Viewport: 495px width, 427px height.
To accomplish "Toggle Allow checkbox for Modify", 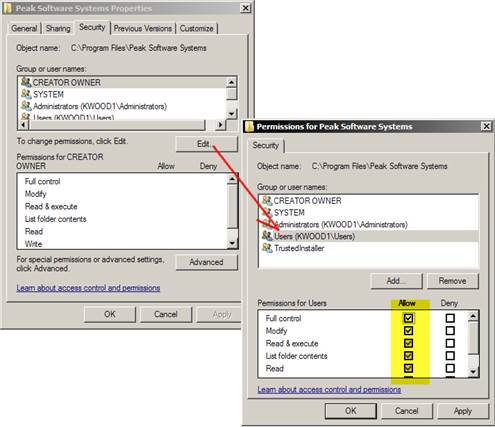I will click(x=408, y=331).
